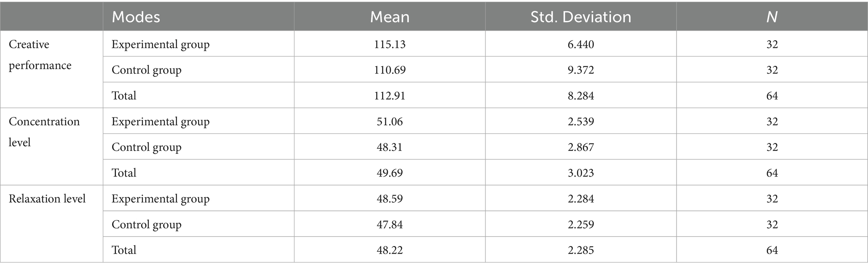Select the Concentration level row label
The image size is (868, 270).
[x=44, y=132]
